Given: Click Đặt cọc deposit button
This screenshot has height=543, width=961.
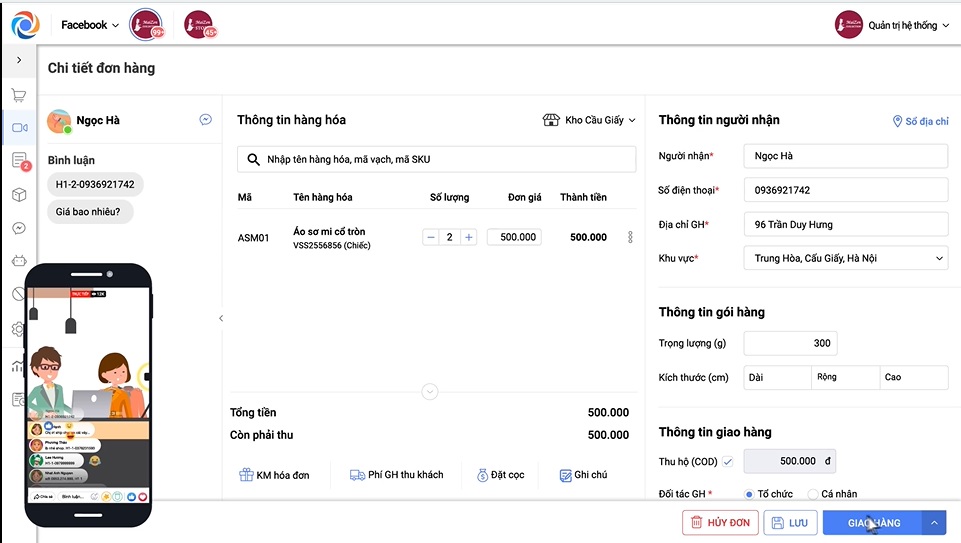Looking at the screenshot, I should coord(501,475).
